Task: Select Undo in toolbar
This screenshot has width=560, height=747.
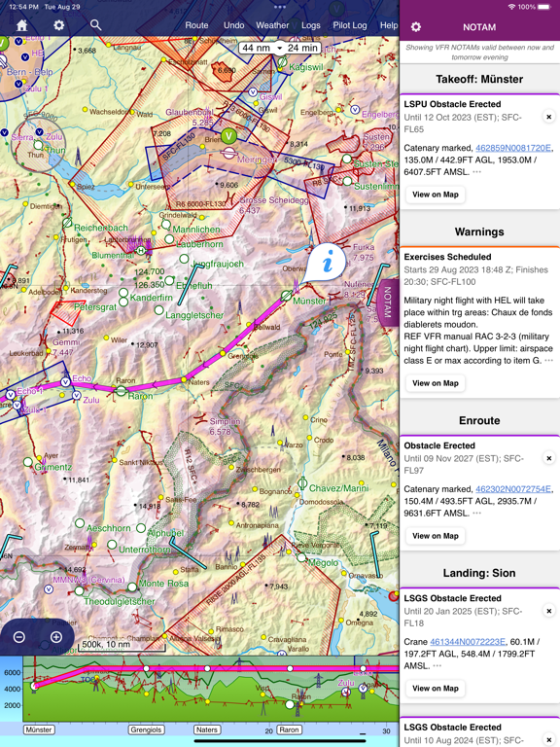Action: coord(233,25)
